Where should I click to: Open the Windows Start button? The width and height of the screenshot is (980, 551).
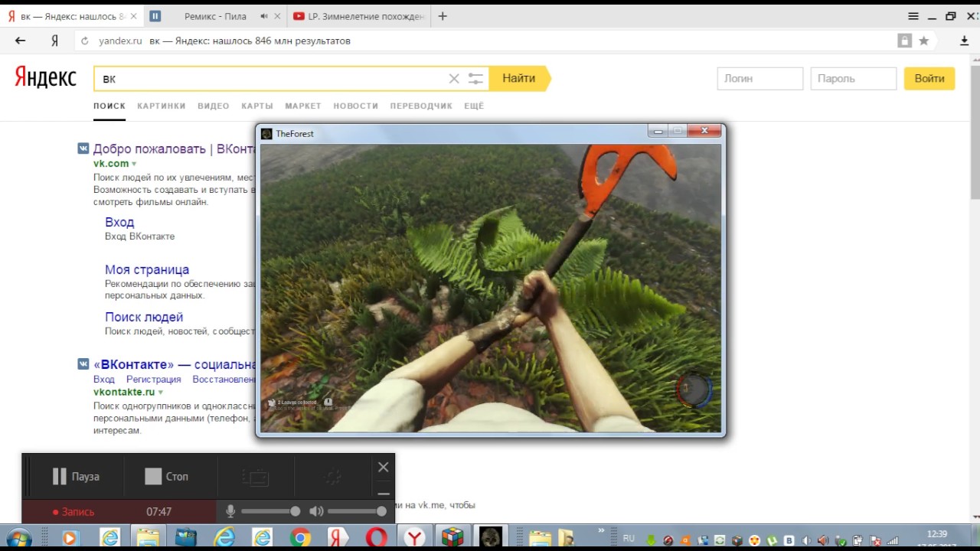pyautogui.click(x=18, y=538)
